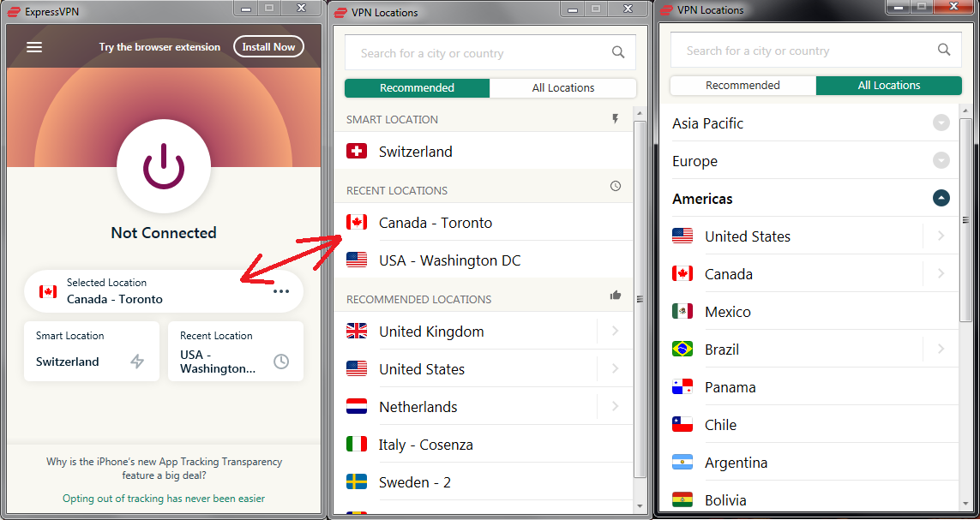Select Argentina under Americas

pos(811,462)
